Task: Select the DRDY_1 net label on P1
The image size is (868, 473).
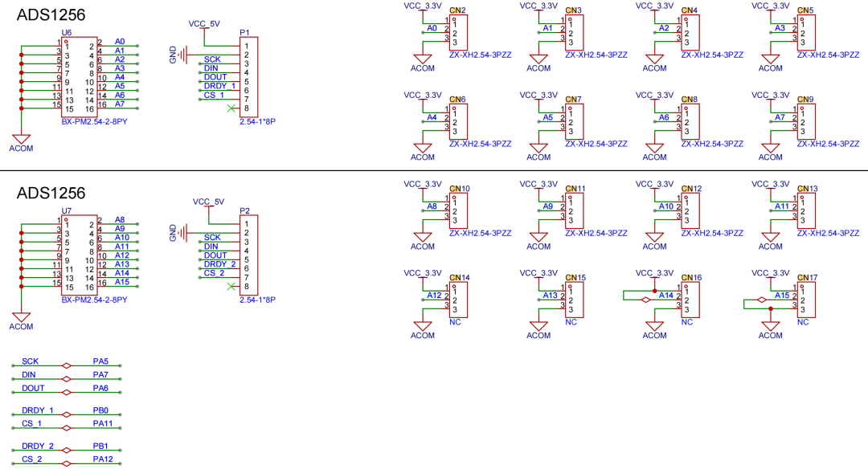Action: tap(219, 86)
